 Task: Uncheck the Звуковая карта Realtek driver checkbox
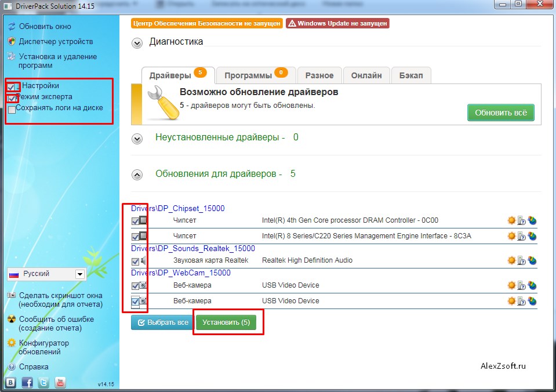coord(135,262)
